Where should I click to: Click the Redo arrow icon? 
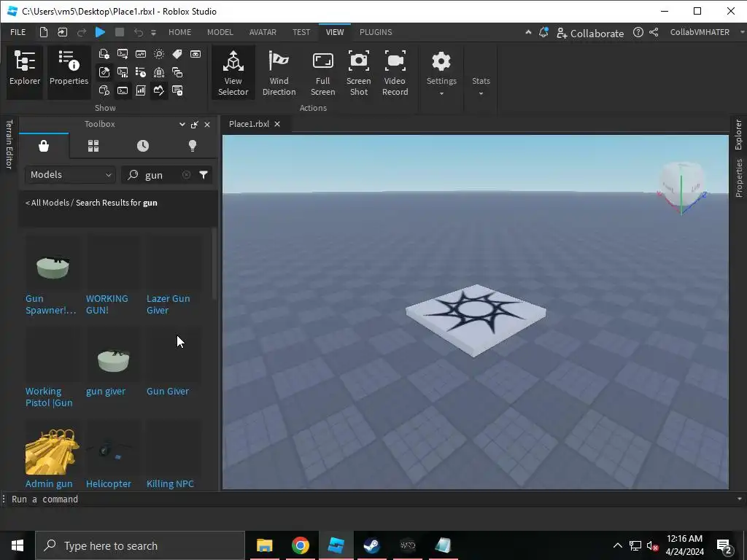pos(82,32)
